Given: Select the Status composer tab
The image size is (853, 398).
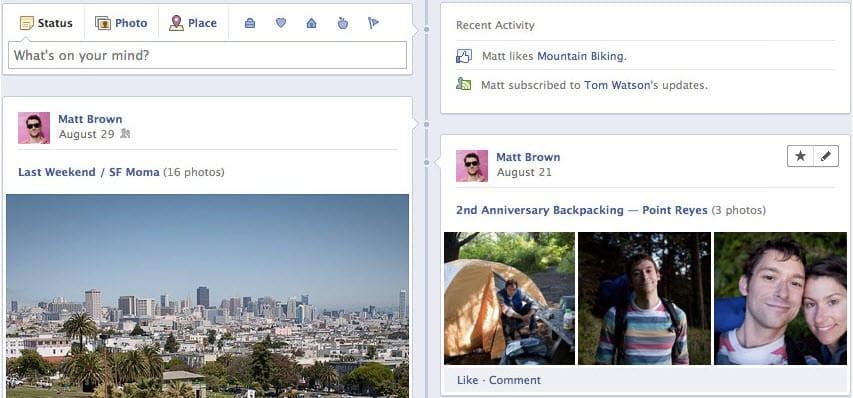Looking at the screenshot, I should 46,23.
